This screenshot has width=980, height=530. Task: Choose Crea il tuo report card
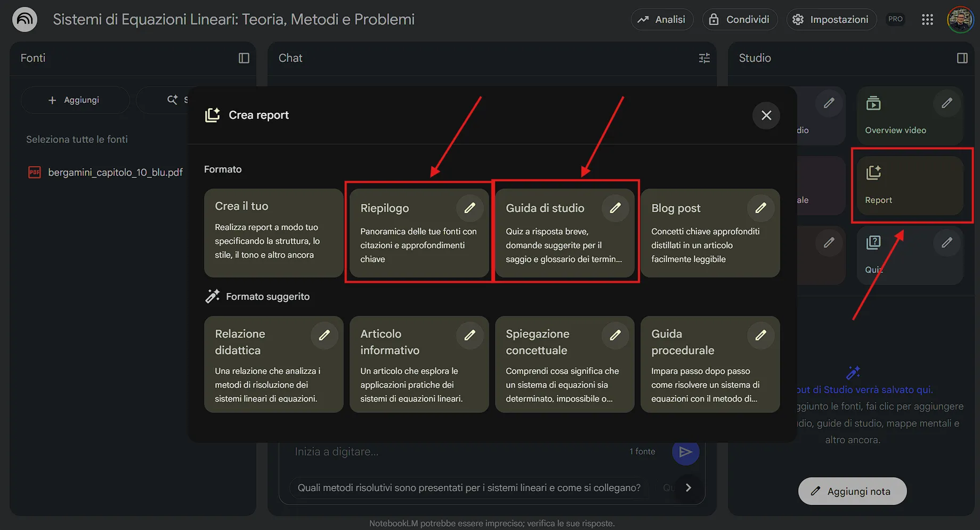coord(273,233)
